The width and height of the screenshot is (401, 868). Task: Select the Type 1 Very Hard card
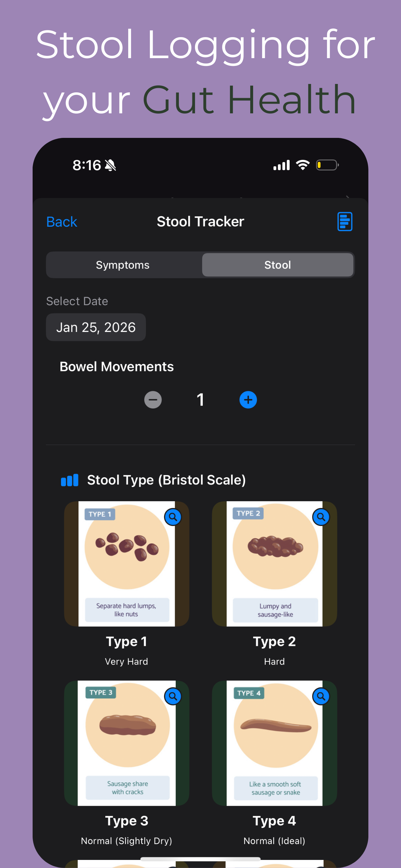tap(127, 584)
